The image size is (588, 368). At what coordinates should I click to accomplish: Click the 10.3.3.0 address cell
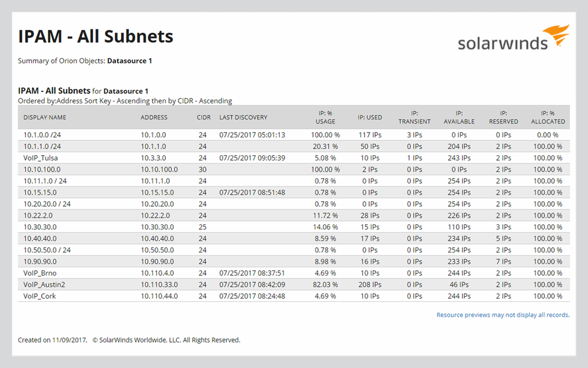tap(153, 158)
